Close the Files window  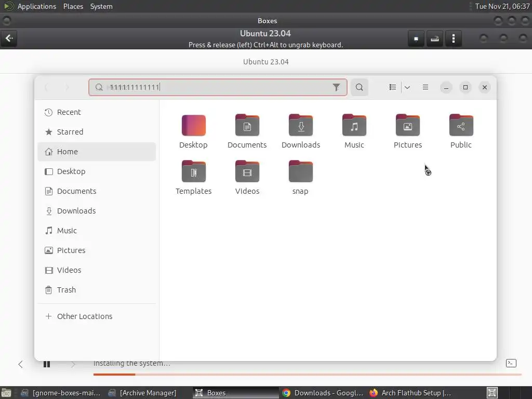coord(485,87)
